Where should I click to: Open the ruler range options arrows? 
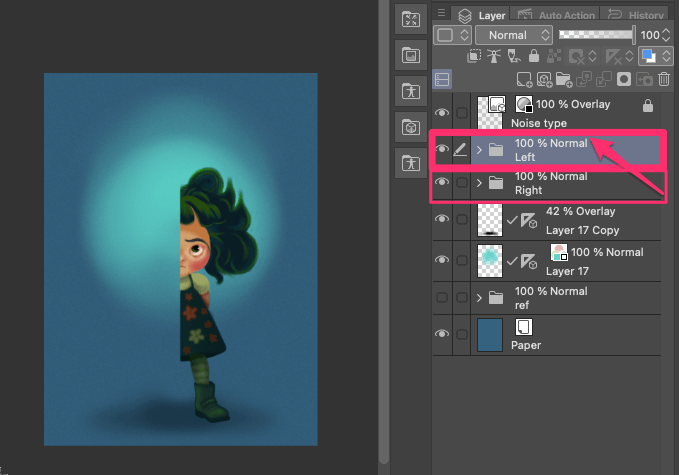[x=630, y=56]
